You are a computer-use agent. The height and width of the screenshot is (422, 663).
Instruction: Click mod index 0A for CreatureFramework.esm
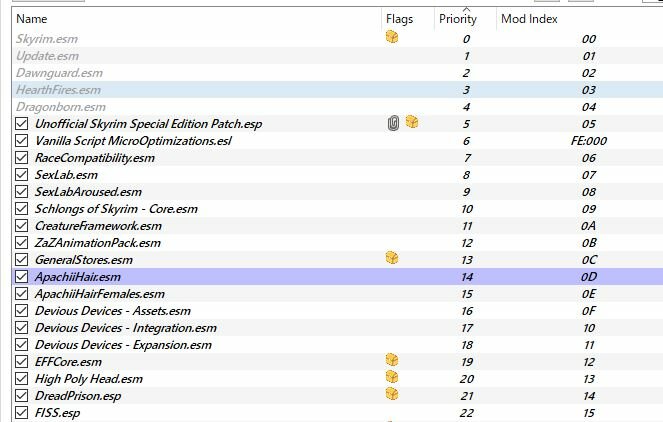(589, 226)
